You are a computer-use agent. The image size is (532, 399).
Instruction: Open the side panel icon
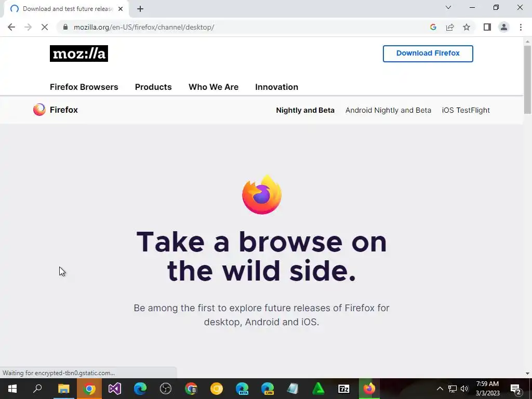pos(487,27)
